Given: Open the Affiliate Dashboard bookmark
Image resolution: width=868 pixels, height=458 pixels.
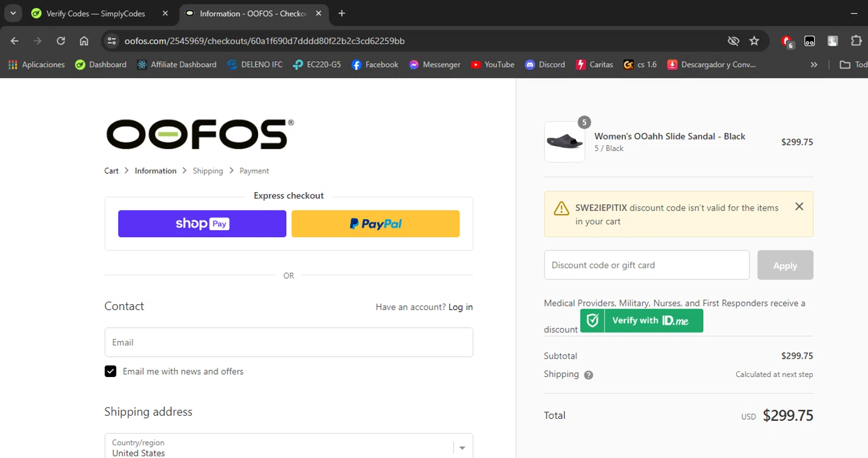Looking at the screenshot, I should point(176,65).
